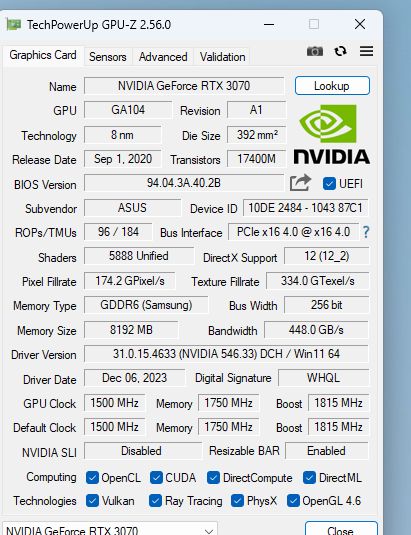Click the DirectX Support value 12 (12_2)
411x535 pixels.
point(326,256)
